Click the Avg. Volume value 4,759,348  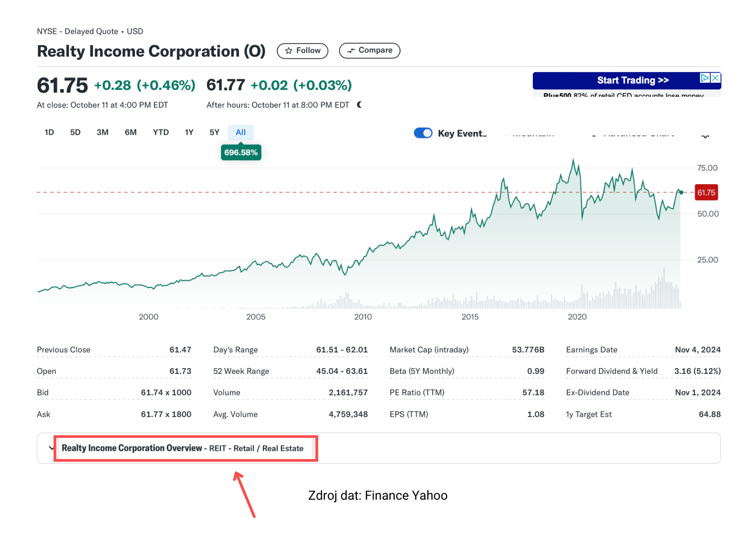348,414
